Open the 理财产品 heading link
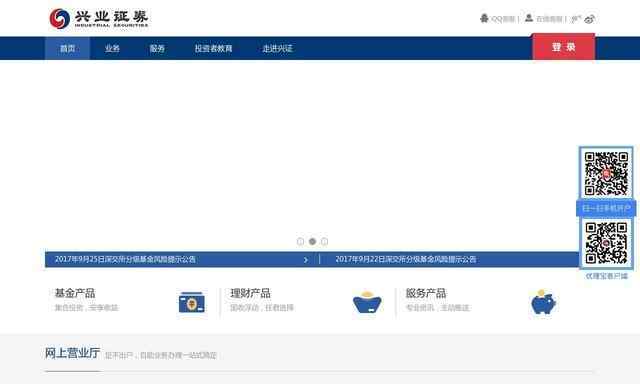 pos(250,293)
